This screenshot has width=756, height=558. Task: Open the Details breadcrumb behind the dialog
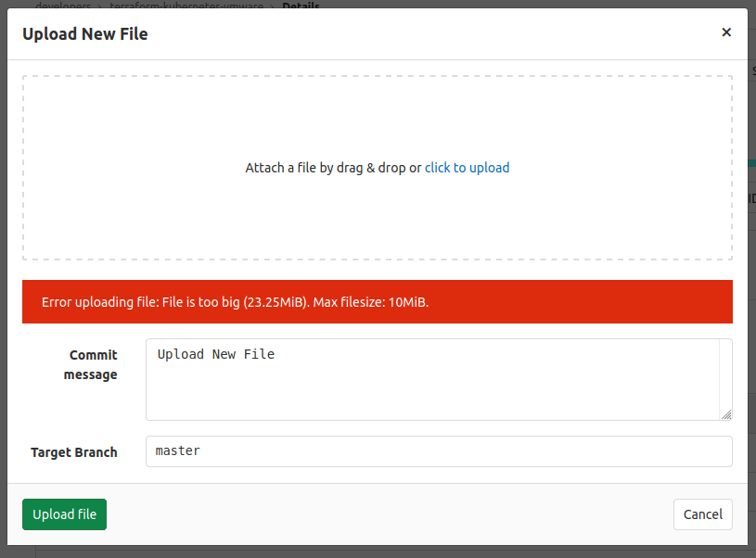point(301,6)
